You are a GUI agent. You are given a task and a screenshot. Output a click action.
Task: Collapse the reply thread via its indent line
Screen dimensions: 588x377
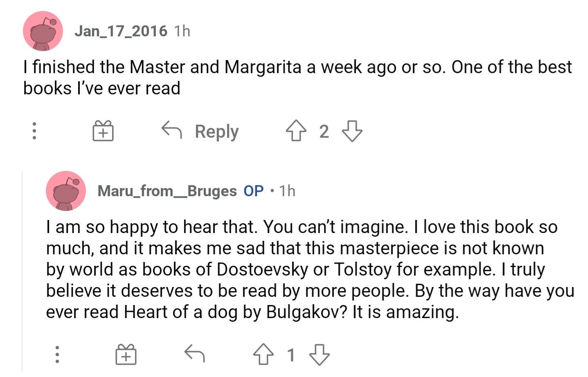23,270
